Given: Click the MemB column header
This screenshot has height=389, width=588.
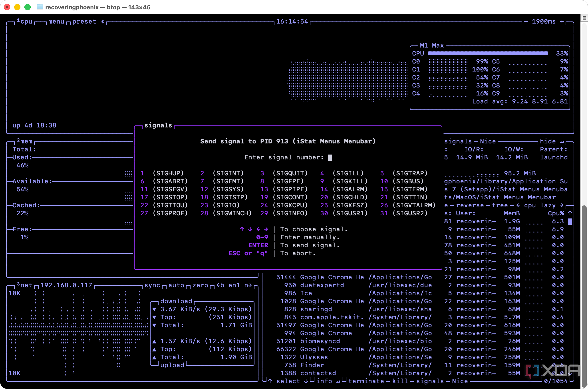Looking at the screenshot, I should point(512,213).
